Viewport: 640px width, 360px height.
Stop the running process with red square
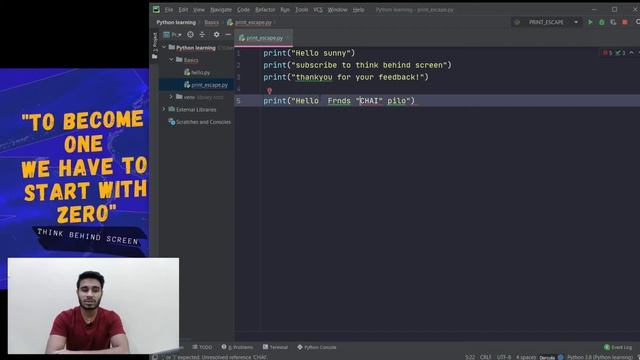625,22
